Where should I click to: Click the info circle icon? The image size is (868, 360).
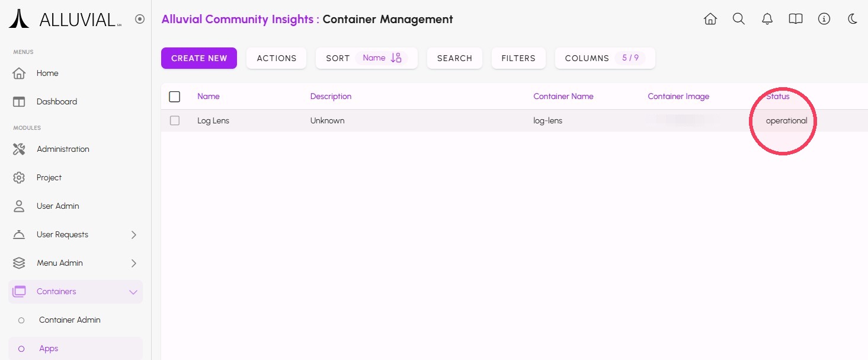coord(824,19)
